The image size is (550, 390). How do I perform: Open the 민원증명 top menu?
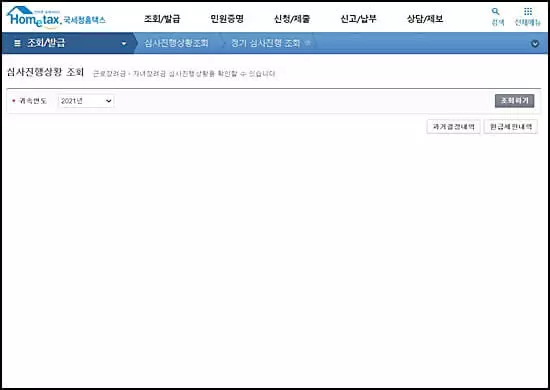tap(227, 19)
